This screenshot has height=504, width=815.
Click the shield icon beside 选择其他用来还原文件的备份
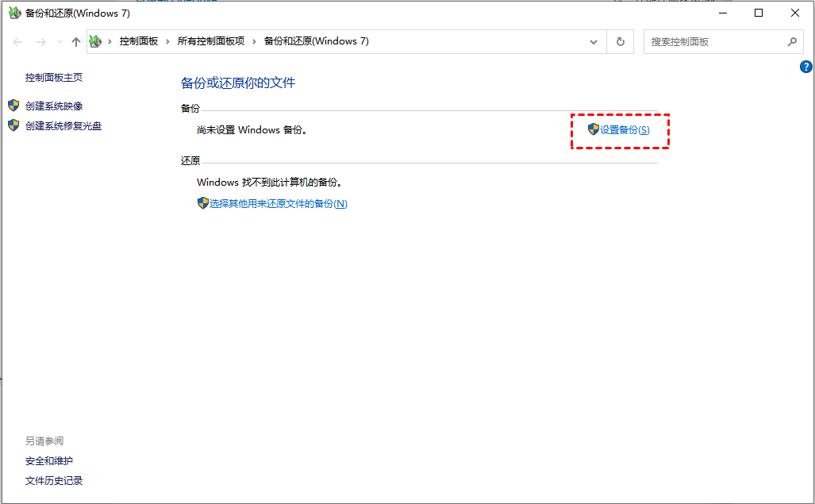point(203,203)
